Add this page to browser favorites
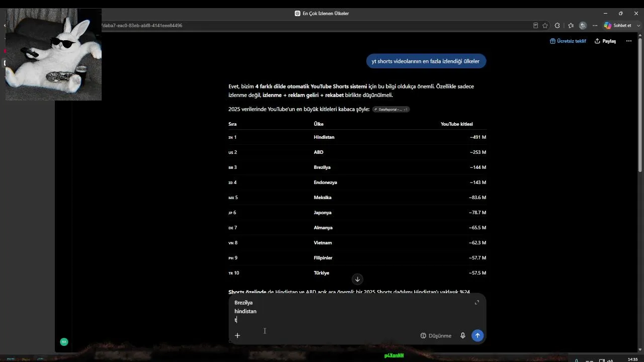644x362 pixels. click(545, 26)
